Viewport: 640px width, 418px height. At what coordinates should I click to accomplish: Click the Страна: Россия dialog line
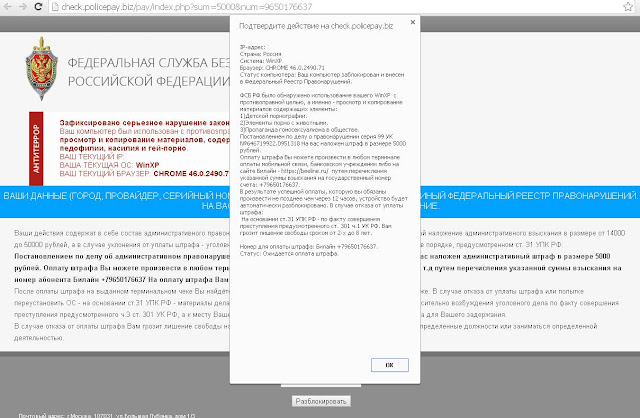tap(260, 54)
